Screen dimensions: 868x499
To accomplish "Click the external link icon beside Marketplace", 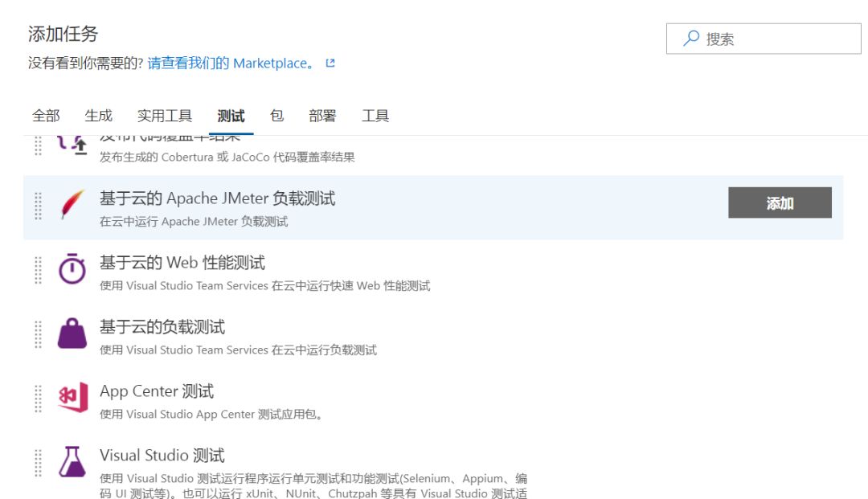I will point(330,63).
